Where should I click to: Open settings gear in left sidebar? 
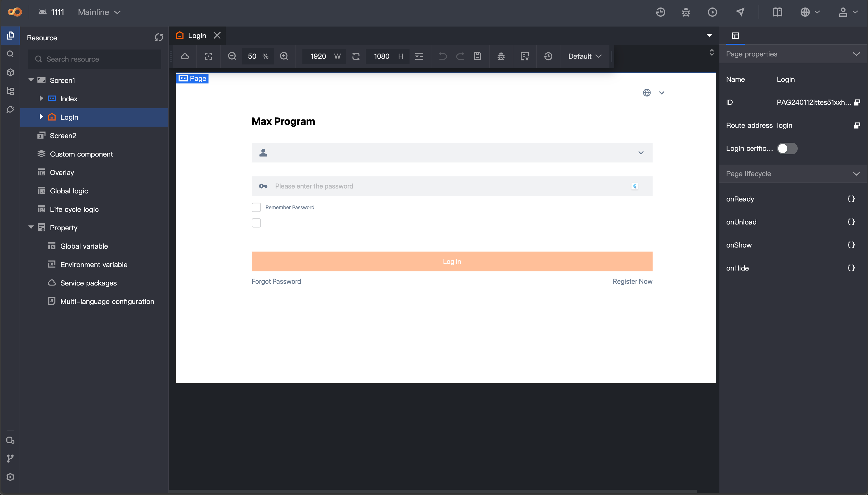click(x=10, y=477)
